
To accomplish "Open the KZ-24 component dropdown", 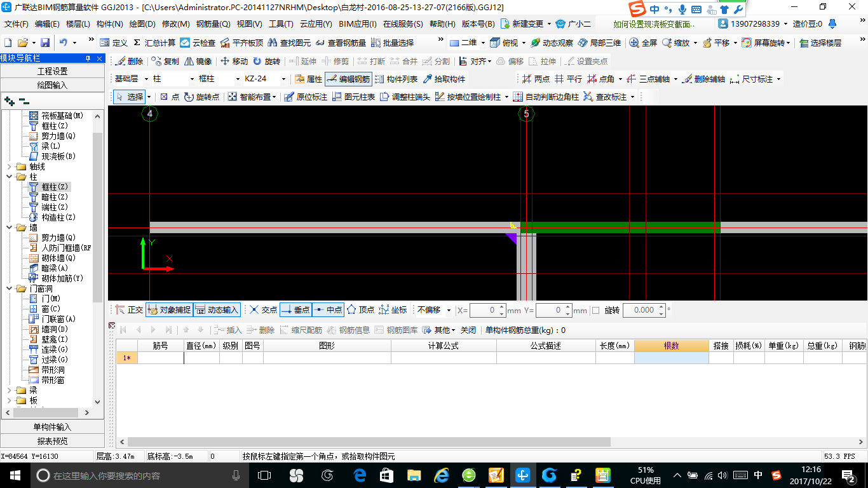I will tap(283, 79).
